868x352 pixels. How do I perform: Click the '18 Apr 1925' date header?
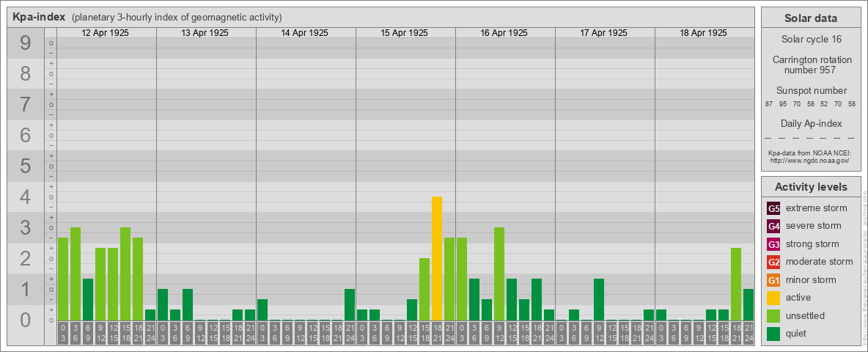(x=703, y=33)
